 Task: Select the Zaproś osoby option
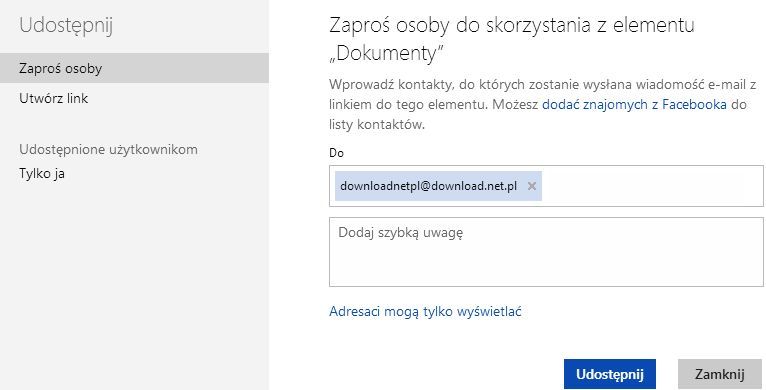[134, 68]
